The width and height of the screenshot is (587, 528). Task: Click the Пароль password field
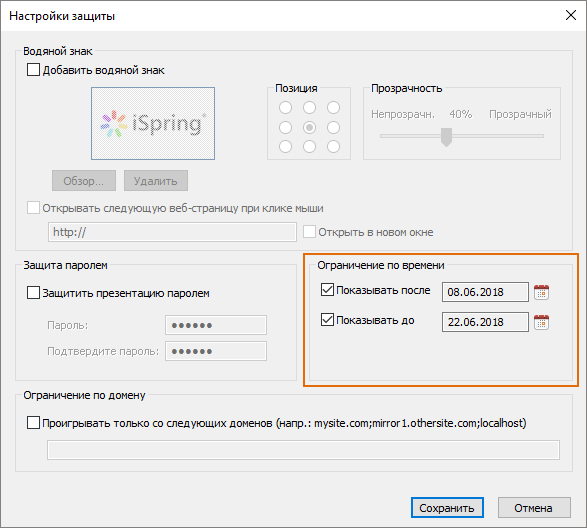(x=216, y=325)
